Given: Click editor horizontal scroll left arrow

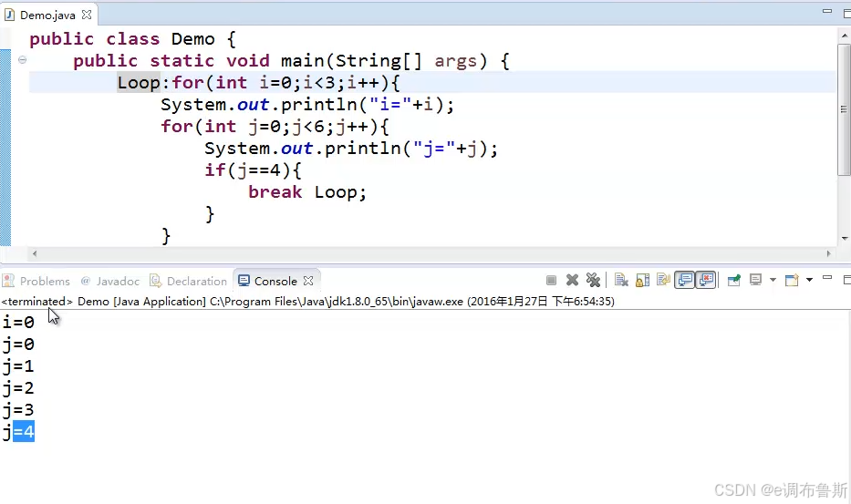Looking at the screenshot, I should [x=34, y=253].
